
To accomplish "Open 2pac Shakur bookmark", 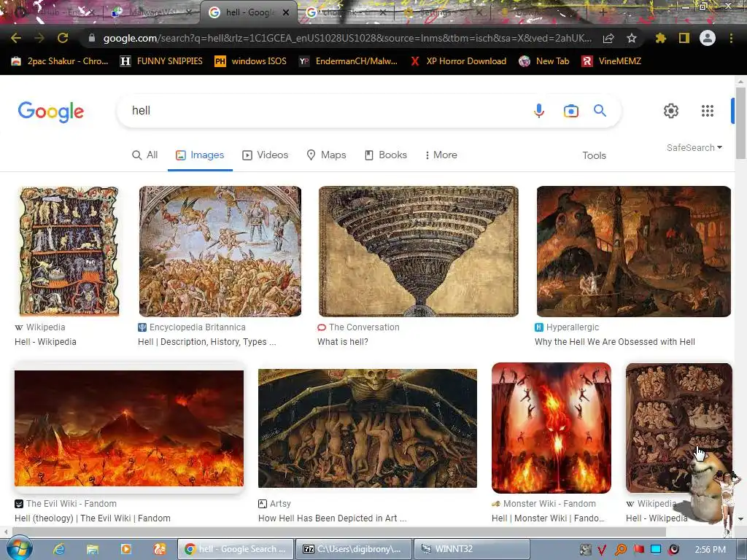I will click(60, 61).
